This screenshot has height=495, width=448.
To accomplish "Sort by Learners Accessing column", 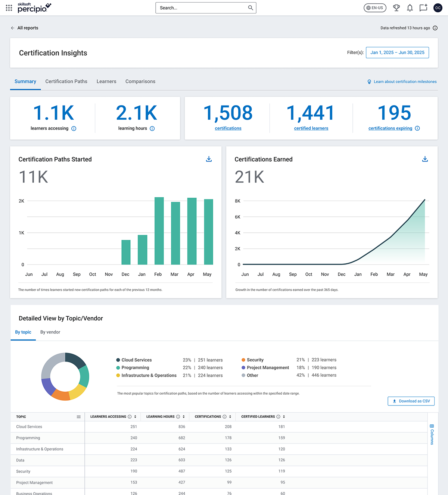I will click(x=135, y=417).
